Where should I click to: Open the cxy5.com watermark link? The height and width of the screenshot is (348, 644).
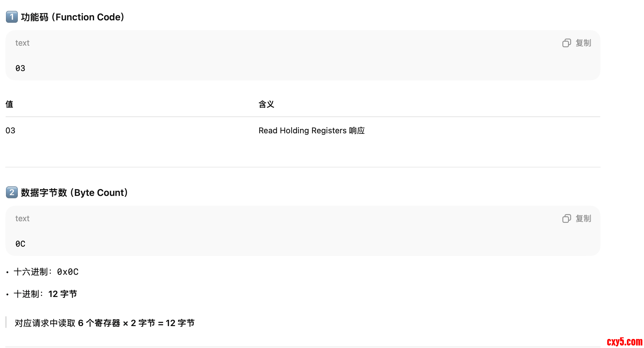[624, 341]
